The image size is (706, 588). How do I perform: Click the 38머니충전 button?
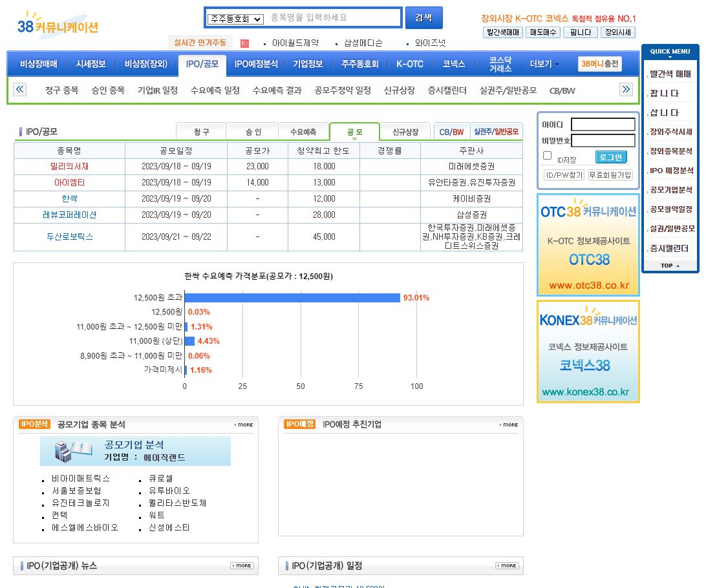pyautogui.click(x=599, y=64)
